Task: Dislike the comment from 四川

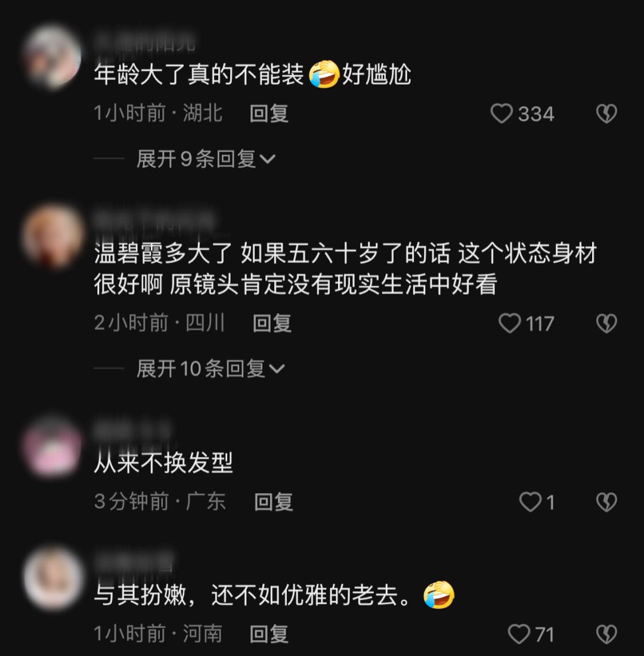Action: 606,323
